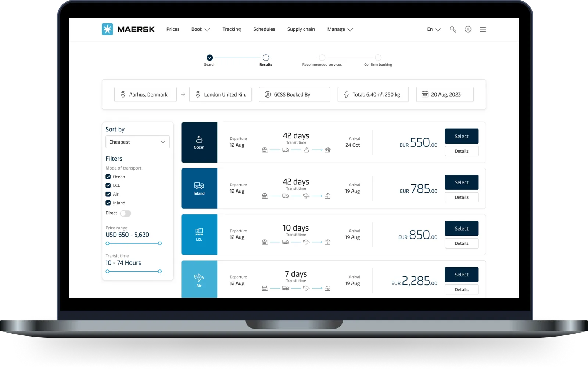The width and height of the screenshot is (588, 370).
Task: Uncheck the Air transport filter
Action: pos(108,194)
